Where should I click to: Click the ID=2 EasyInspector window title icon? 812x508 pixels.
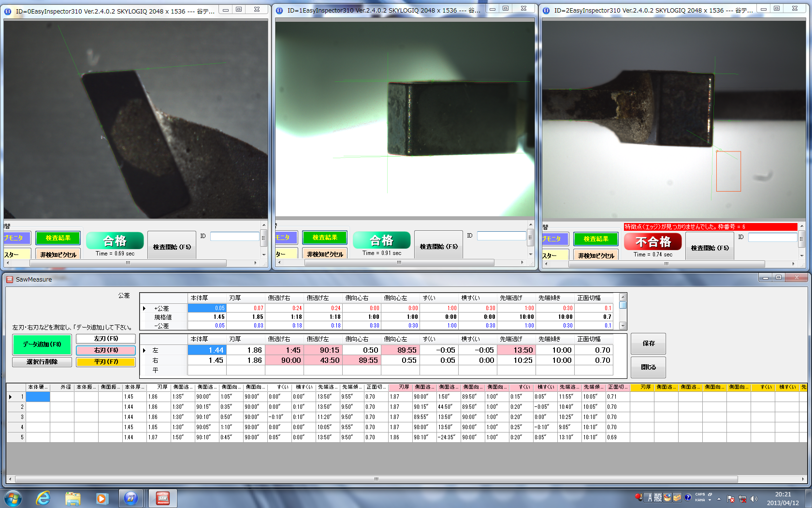click(546, 10)
